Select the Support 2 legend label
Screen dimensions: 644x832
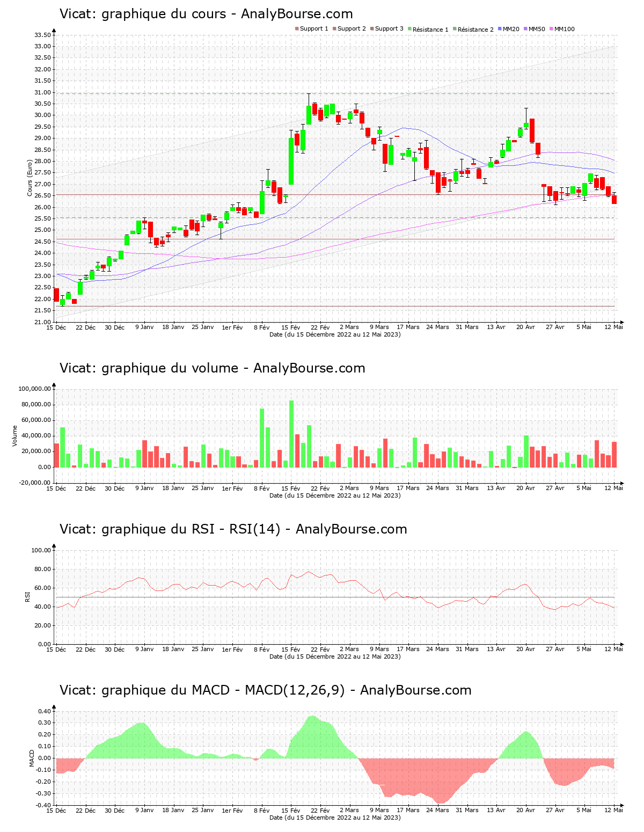[352, 29]
